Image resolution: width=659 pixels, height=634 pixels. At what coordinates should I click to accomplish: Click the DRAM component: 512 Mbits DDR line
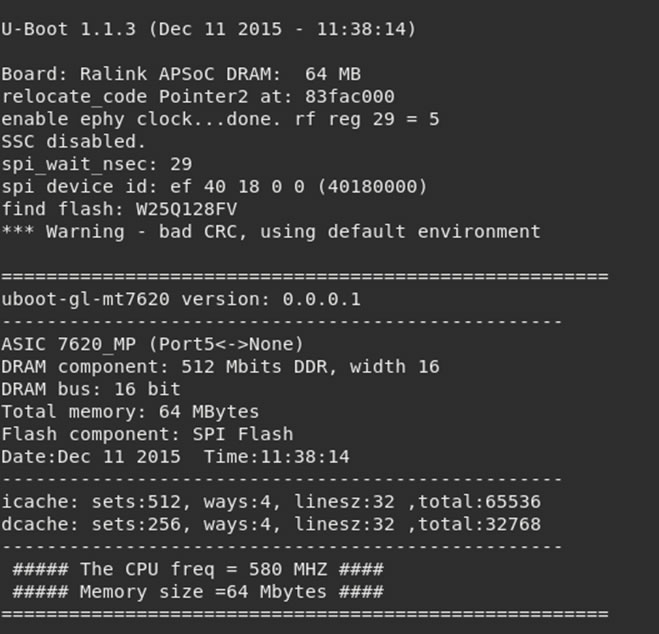[x=220, y=367]
